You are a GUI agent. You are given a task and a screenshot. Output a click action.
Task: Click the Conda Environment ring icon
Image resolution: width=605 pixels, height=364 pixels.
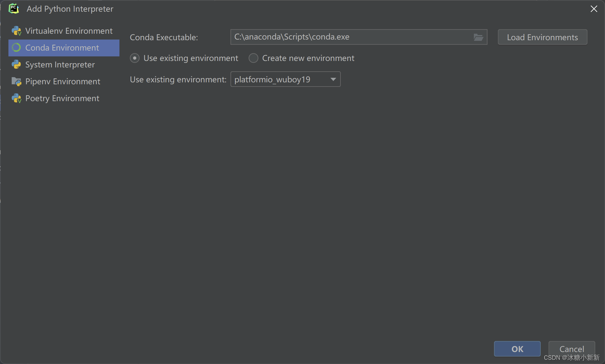[x=16, y=48]
